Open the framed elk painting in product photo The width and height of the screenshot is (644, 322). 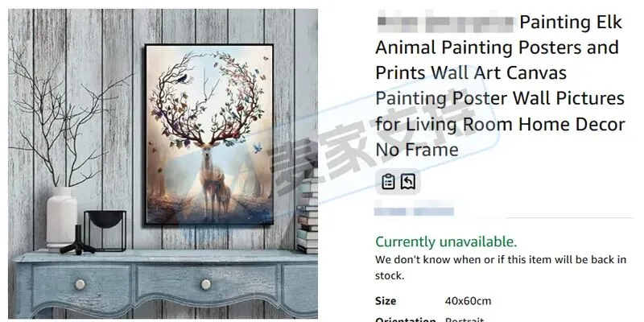(x=209, y=135)
